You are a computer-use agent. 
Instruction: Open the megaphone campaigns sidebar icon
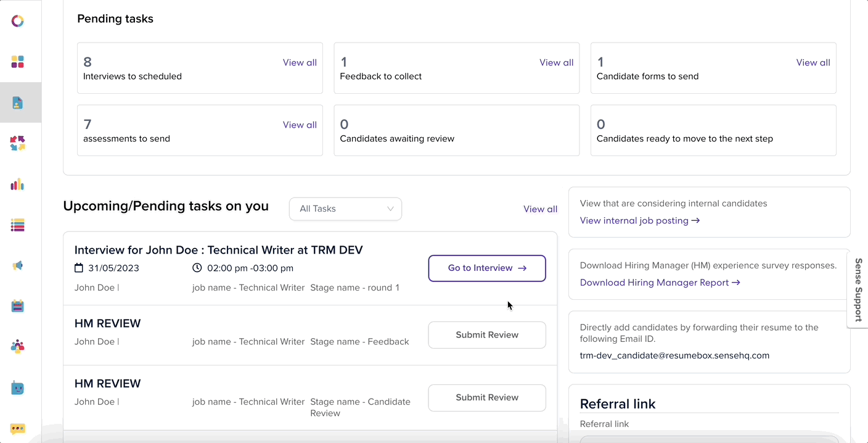(x=18, y=265)
